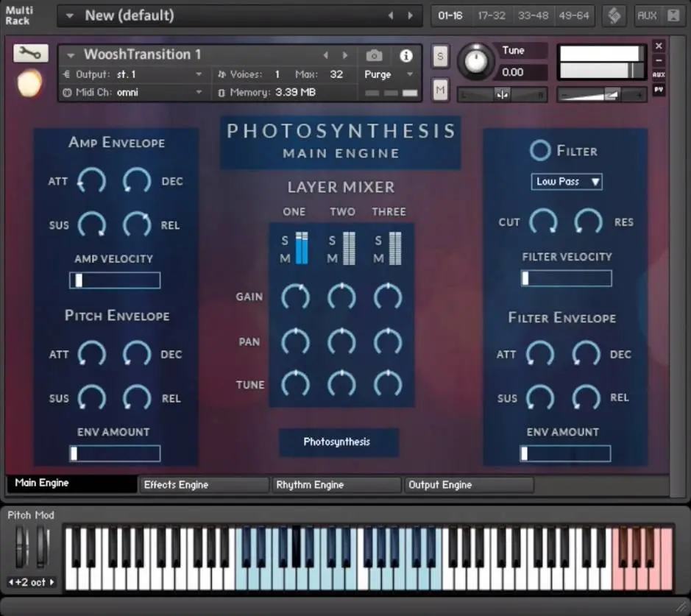
Task: Select the 33-48 rack page
Action: tap(533, 16)
